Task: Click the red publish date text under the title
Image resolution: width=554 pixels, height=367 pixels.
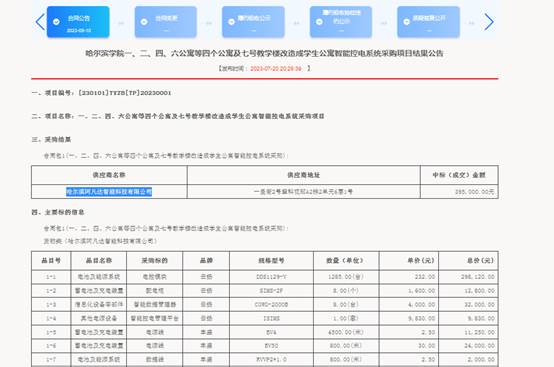Action: (276, 69)
